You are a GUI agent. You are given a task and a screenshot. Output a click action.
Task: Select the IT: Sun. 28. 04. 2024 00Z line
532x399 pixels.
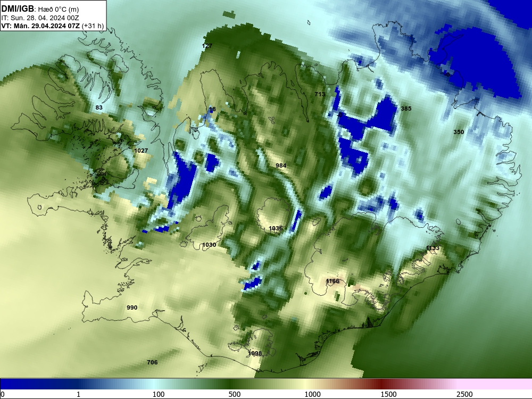click(x=40, y=18)
